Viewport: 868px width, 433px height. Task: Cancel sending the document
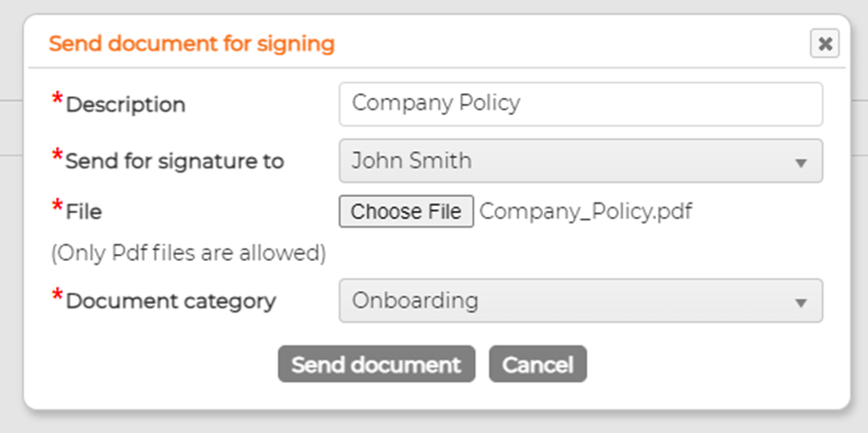tap(537, 364)
